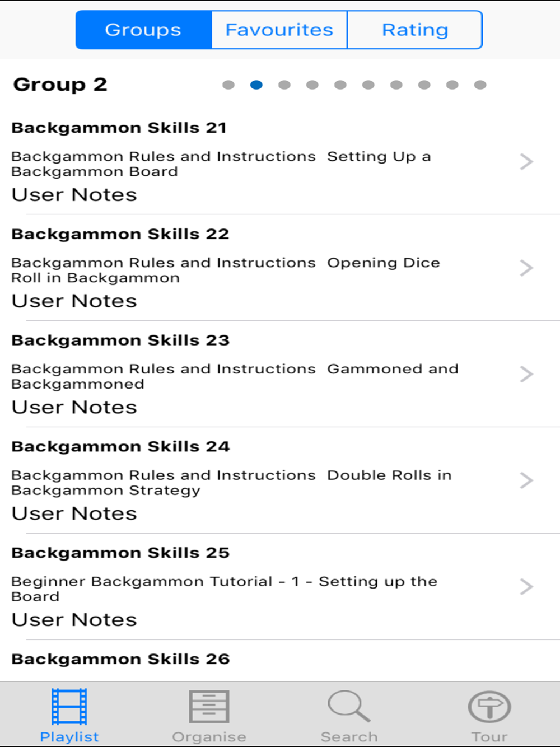Open chevron for Backgammon Skills 23

[526, 374]
